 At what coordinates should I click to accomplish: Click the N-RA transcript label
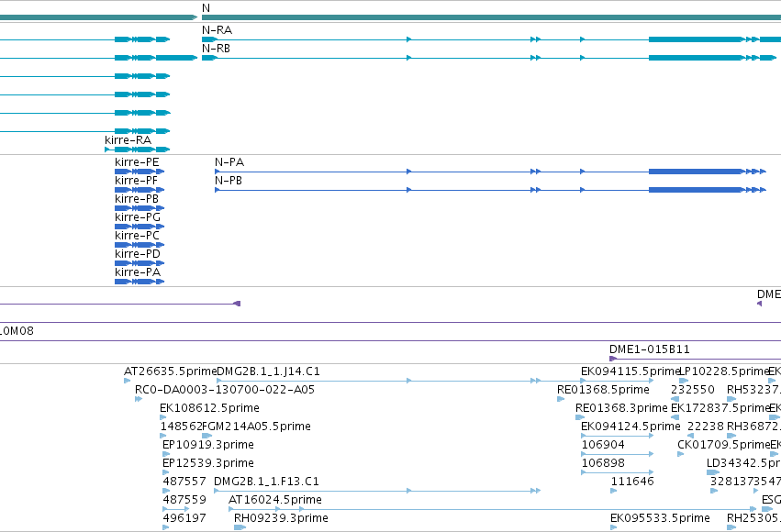pos(217,30)
